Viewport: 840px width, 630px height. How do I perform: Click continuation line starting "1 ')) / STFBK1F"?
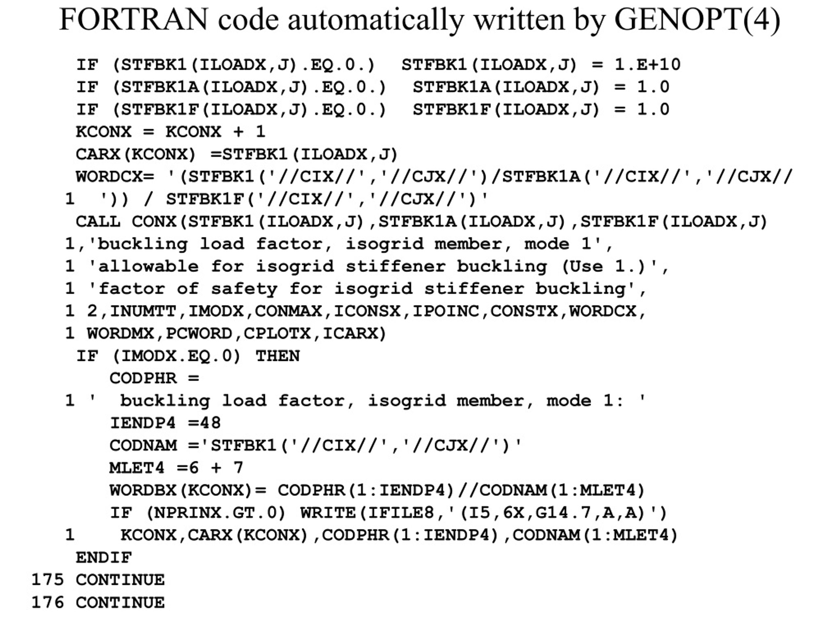point(277,199)
